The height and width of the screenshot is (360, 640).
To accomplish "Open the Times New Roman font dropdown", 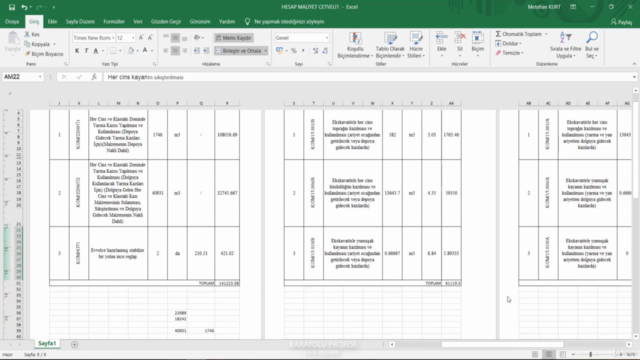I will tap(113, 38).
